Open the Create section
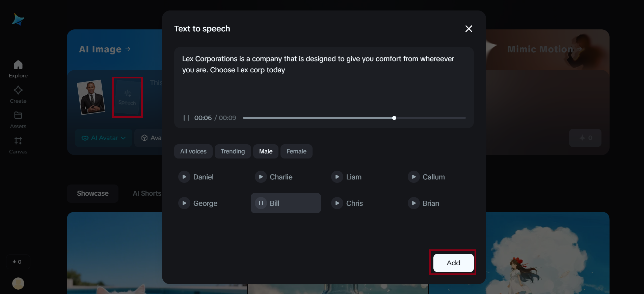644x294 pixels. pos(18,94)
